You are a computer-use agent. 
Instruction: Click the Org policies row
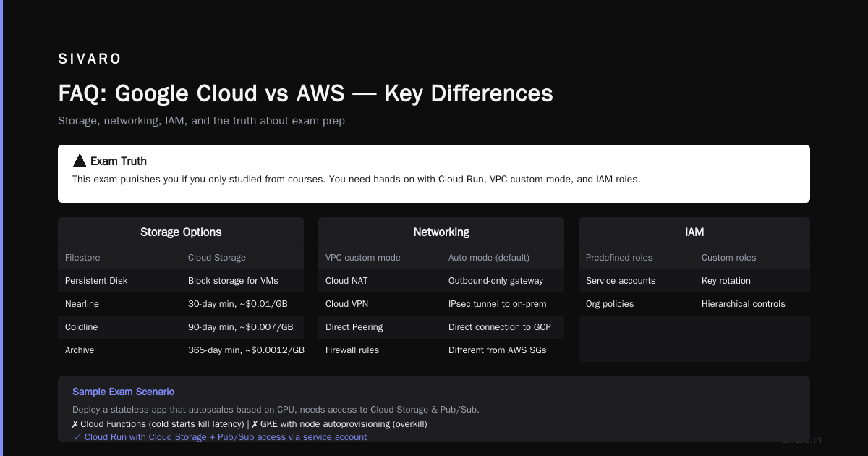694,304
